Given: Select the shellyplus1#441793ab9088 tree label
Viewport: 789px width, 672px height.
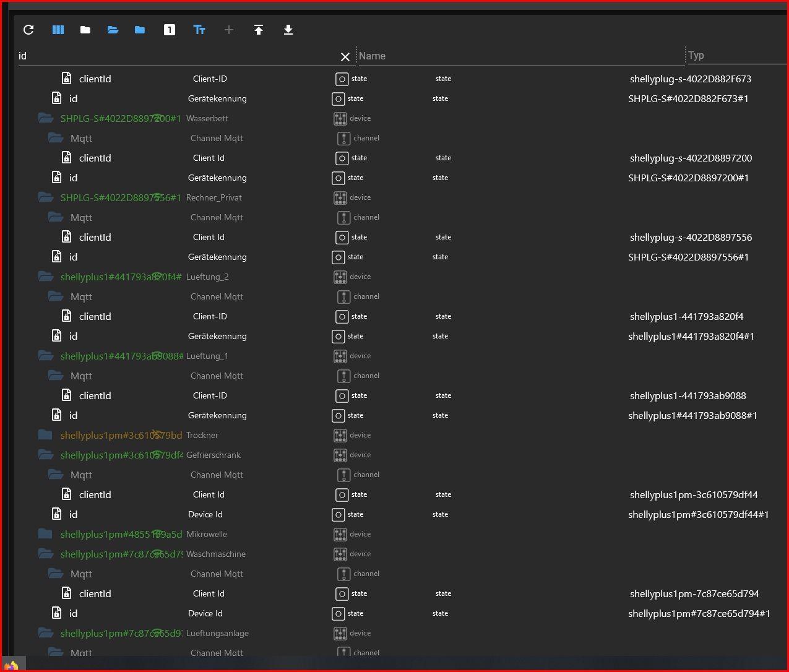Looking at the screenshot, I should coord(121,356).
